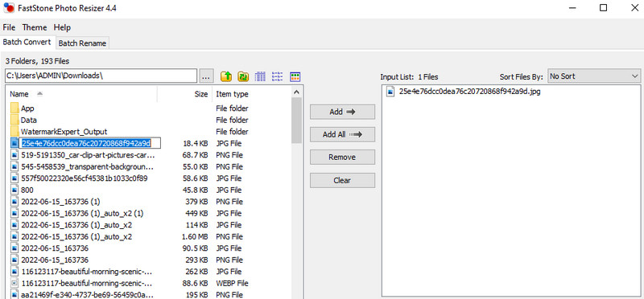The image size is (644, 299).
Task: Click file icon next to 800
Action: click(x=14, y=190)
